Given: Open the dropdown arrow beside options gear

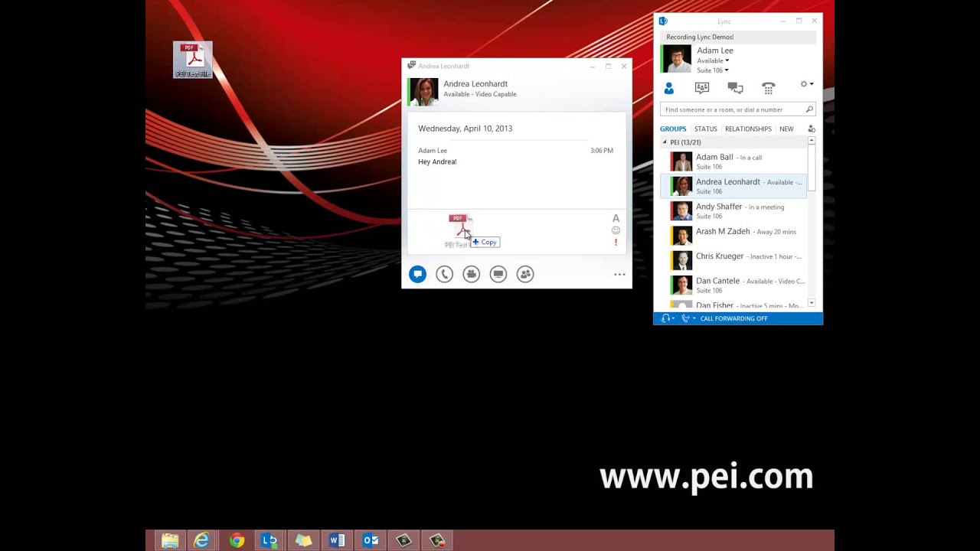Looking at the screenshot, I should tap(812, 84).
